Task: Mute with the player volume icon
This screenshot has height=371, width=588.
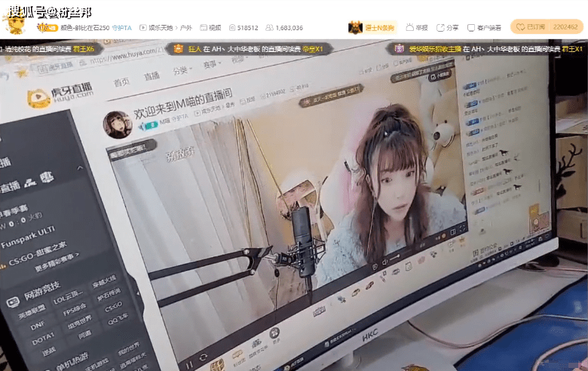Action: click(384, 262)
